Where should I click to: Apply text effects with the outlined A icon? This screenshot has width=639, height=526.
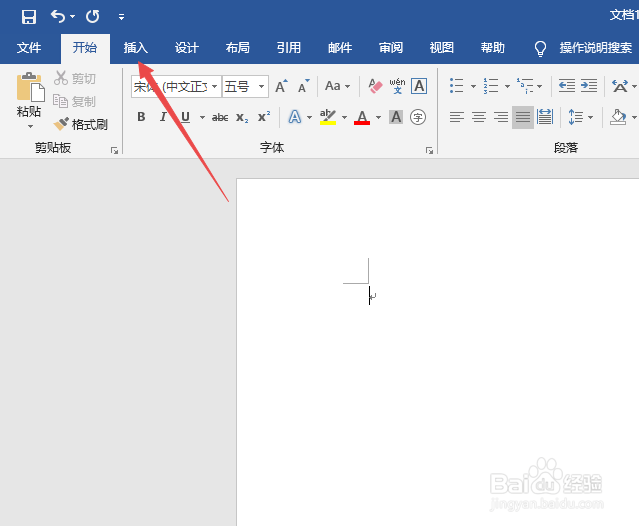(295, 117)
